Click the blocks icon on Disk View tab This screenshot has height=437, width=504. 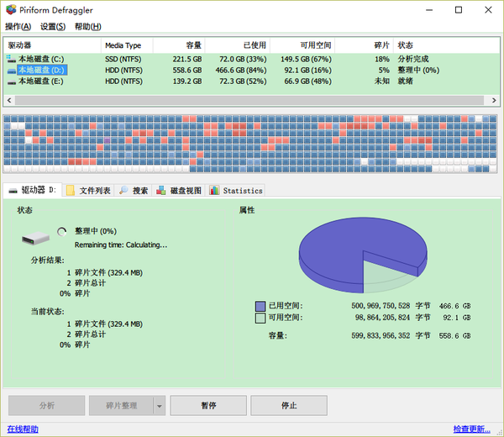tap(161, 191)
